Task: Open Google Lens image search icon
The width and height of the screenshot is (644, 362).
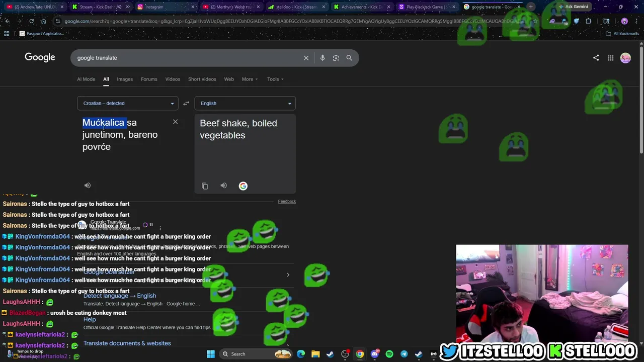Action: coord(336,58)
